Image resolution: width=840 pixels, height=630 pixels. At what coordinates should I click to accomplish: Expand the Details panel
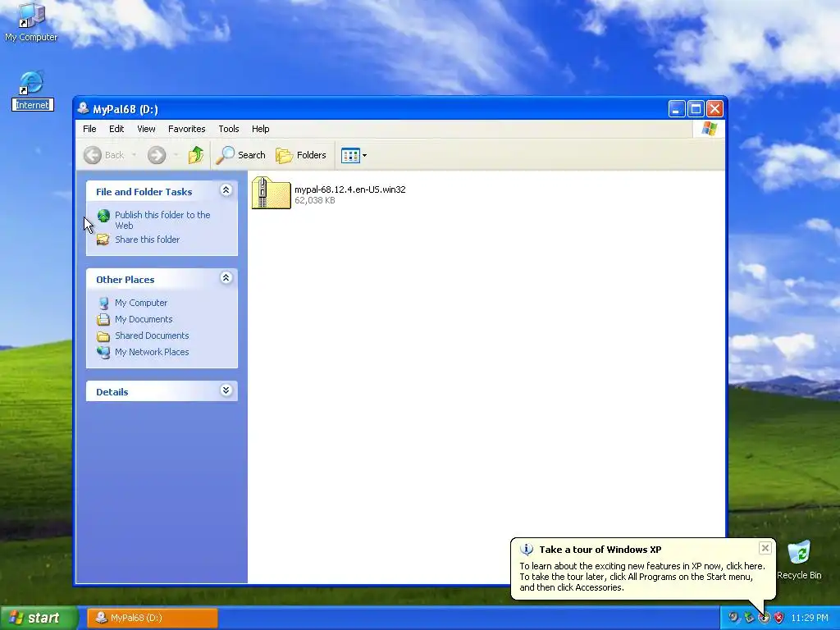click(226, 390)
